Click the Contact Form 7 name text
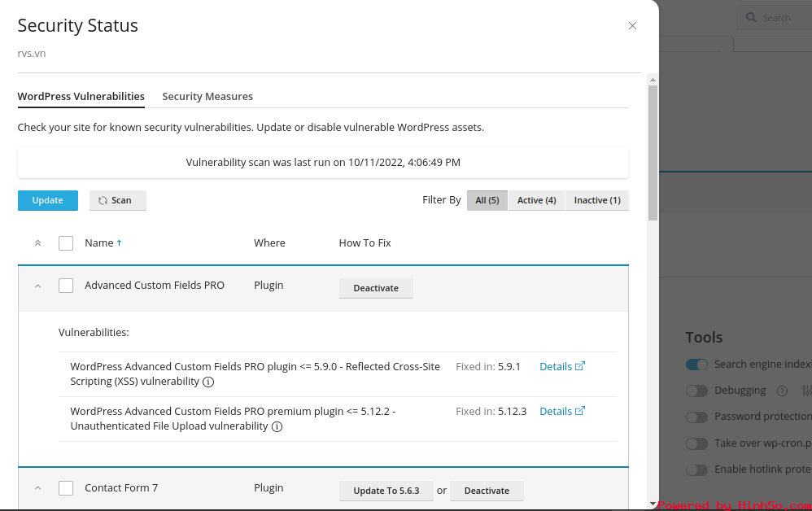This screenshot has width=812, height=511. (121, 487)
